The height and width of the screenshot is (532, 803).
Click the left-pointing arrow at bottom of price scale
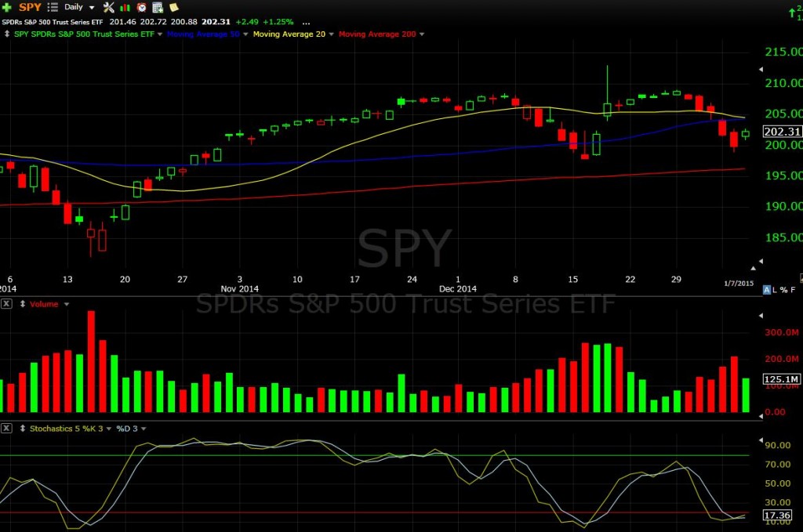click(x=761, y=262)
